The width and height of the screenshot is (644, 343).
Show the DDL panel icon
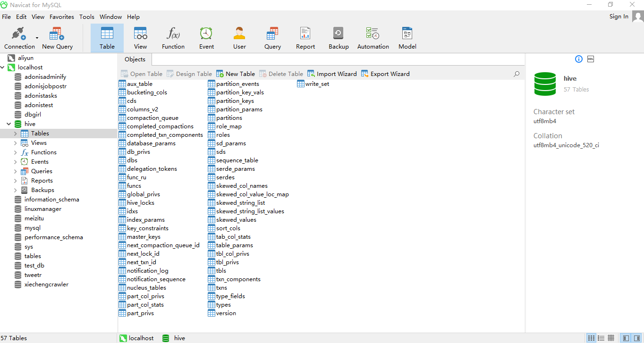coord(591,59)
